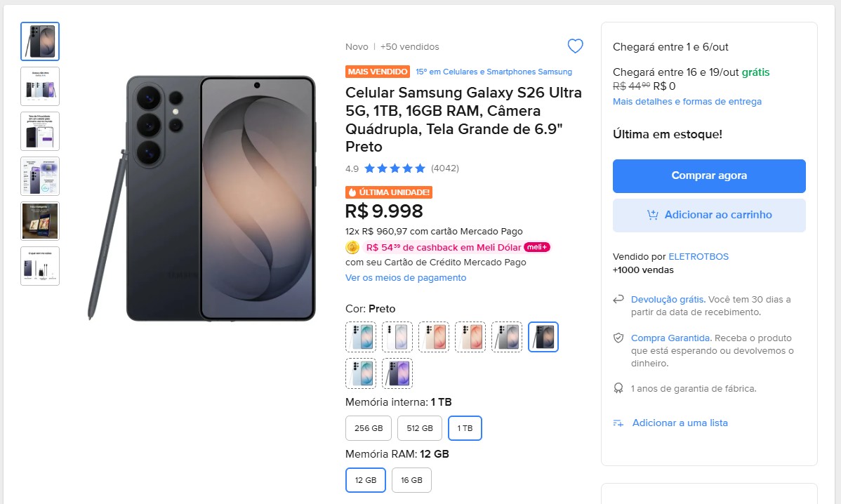The image size is (841, 504).
Task: Click the meli+ badge
Action: (537, 247)
